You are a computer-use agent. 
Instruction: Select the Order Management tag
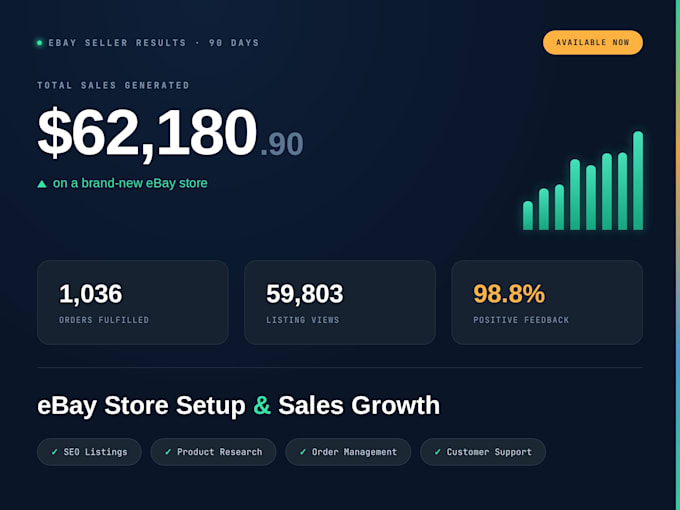click(348, 452)
